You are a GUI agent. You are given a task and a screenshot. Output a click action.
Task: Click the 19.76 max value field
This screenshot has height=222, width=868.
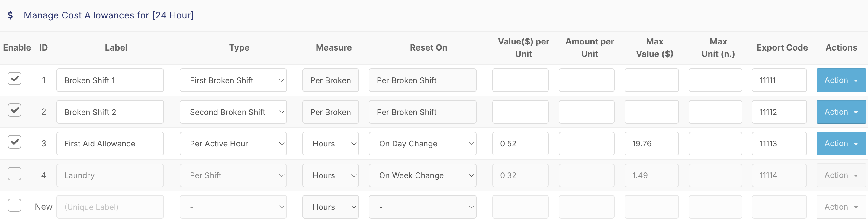[651, 144]
